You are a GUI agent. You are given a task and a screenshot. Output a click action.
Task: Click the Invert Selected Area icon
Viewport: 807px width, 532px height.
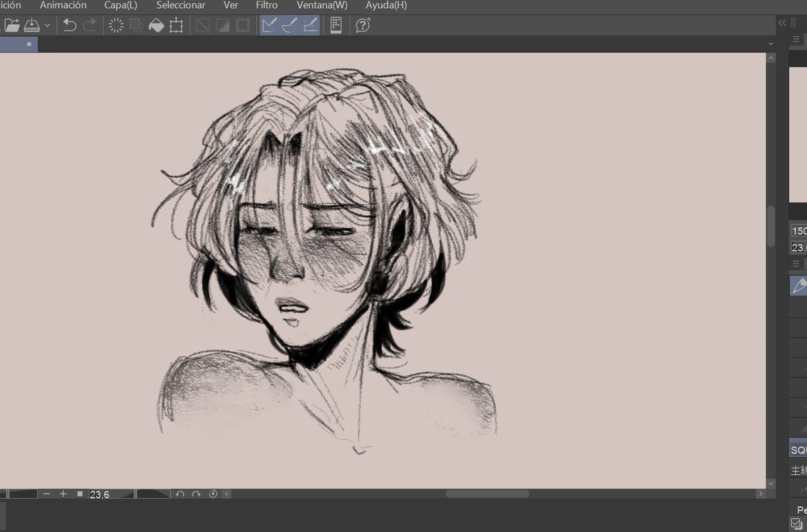[x=223, y=26]
